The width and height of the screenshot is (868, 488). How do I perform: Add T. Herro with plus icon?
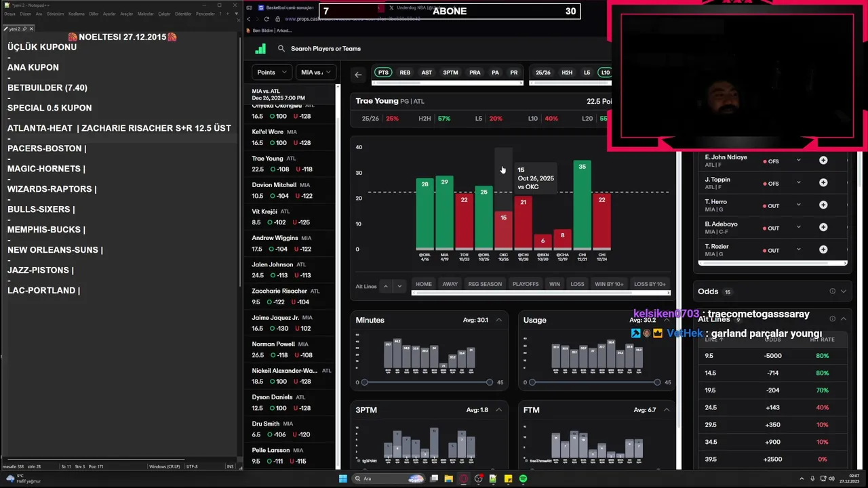pos(823,205)
